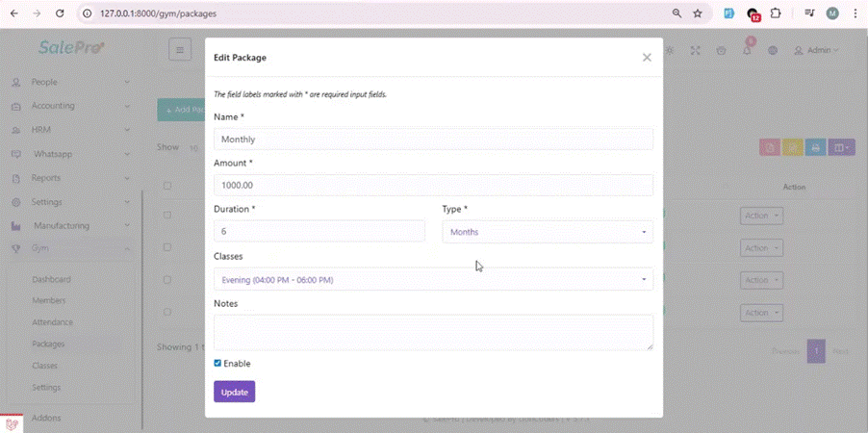Screen dimensions: 868x433
Task: Go back with the browser back arrow
Action: click(x=13, y=13)
